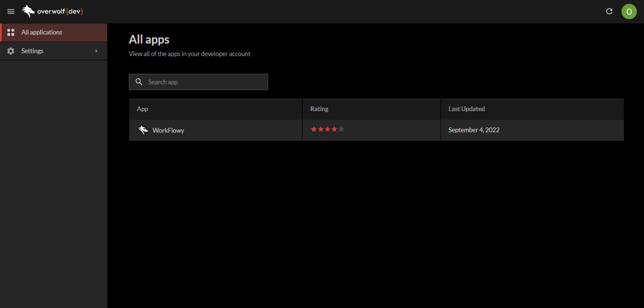Screen dimensions: 644x308
Task: Click the Overwolf dev logo
Action: [53, 11]
